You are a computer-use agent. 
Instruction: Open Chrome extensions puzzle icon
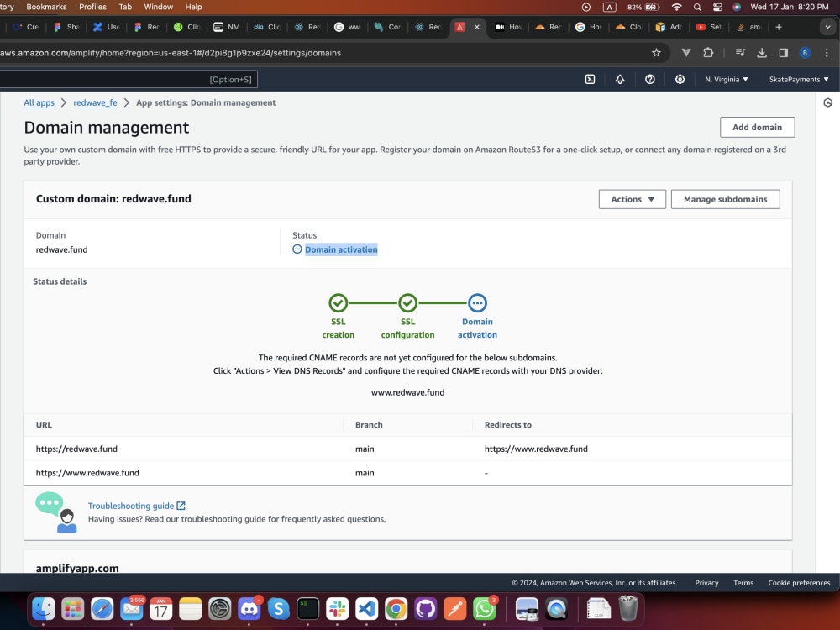[x=708, y=52]
